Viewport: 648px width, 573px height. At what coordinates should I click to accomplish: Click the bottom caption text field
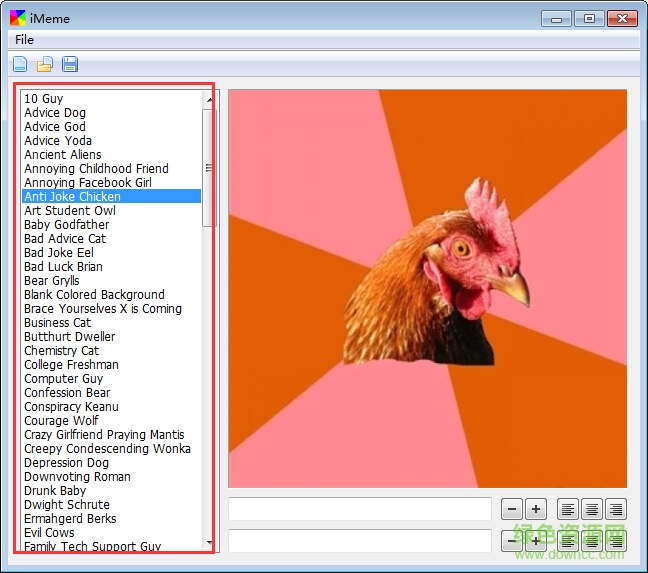pyautogui.click(x=360, y=541)
